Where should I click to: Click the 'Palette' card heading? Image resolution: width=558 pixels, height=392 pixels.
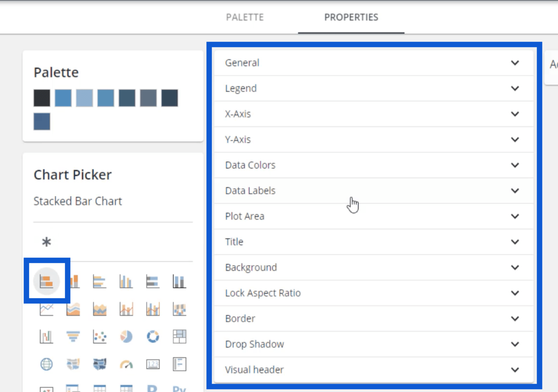[x=56, y=73]
